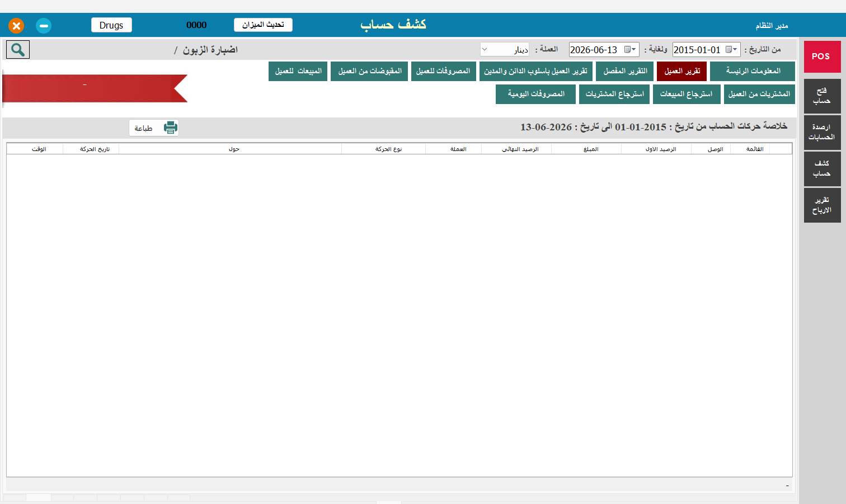The image size is (846, 504).
Task: Open the التقرير المفصل tab
Action: [624, 71]
